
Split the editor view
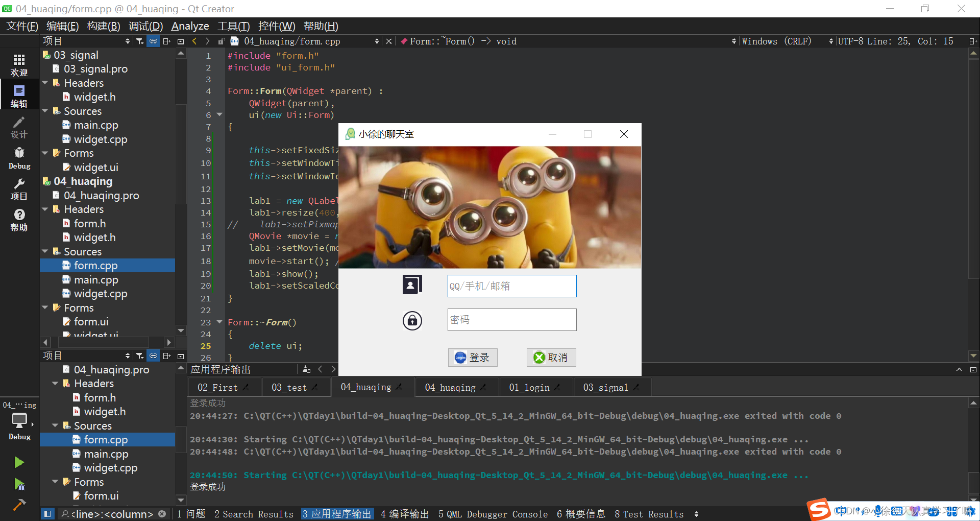click(x=973, y=41)
